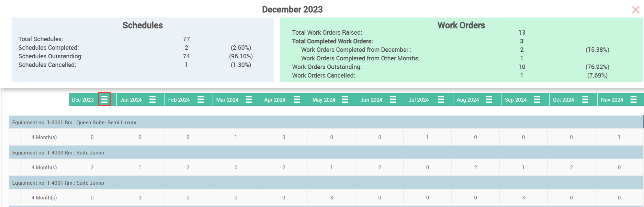The width and height of the screenshot is (644, 207).
Task: Click Aug-2024 value 2 for equipment 1-4000
Action: [x=475, y=168]
